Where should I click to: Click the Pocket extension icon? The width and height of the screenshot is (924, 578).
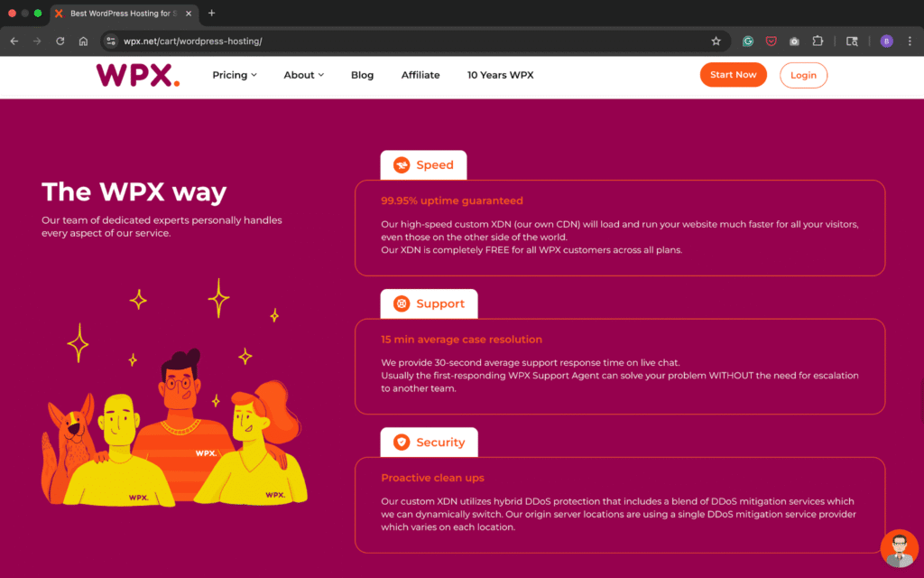tap(772, 41)
